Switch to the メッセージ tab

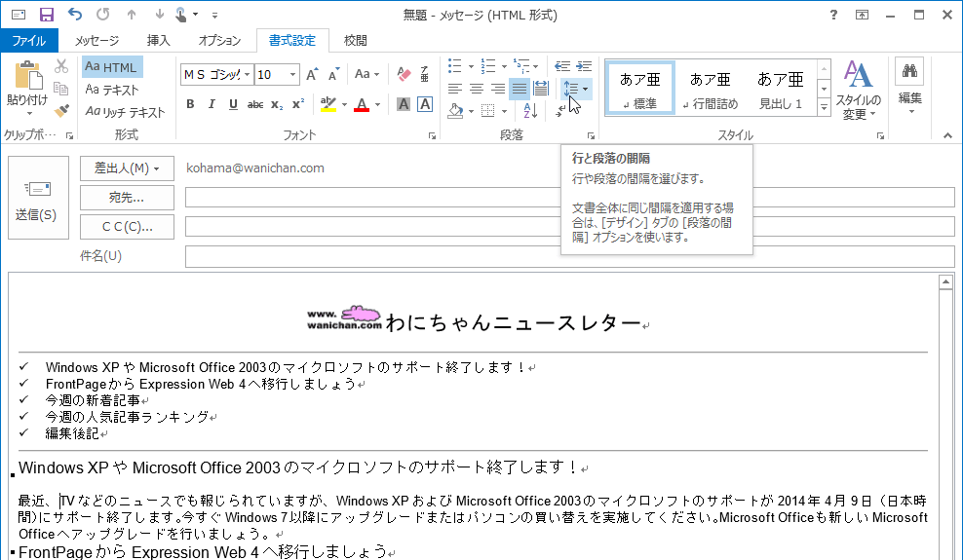coord(97,41)
